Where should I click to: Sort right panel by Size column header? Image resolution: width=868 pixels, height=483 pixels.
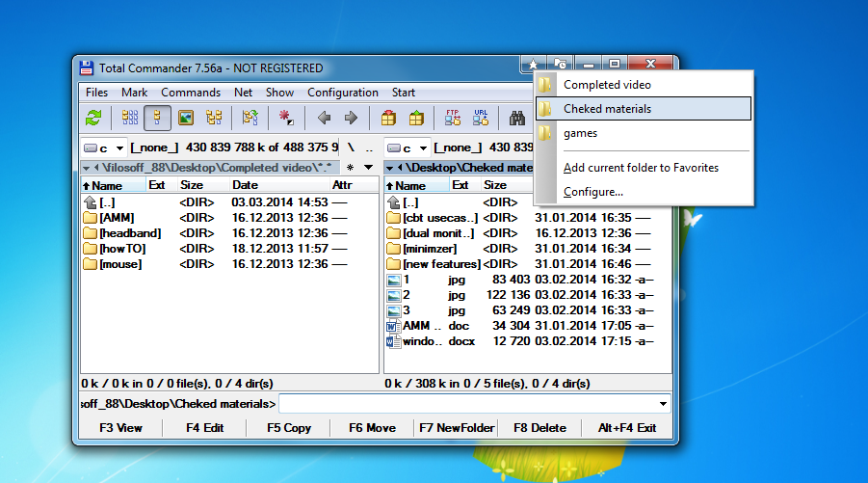506,185
